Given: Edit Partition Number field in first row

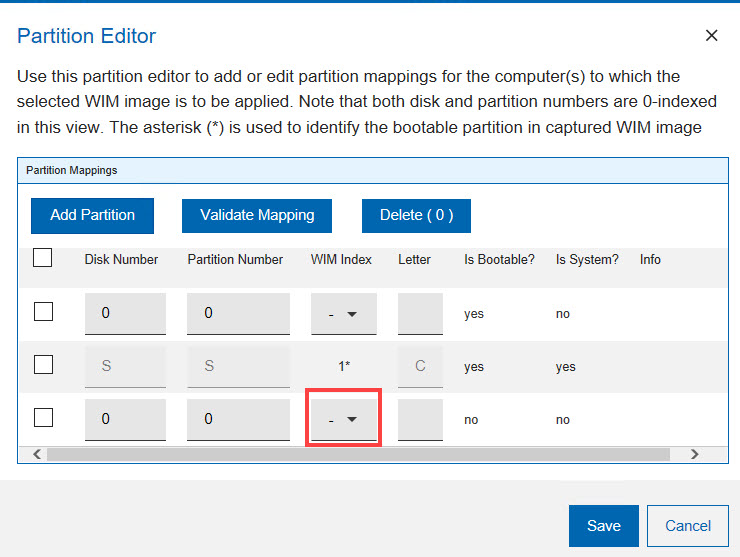Looking at the screenshot, I should pos(238,313).
